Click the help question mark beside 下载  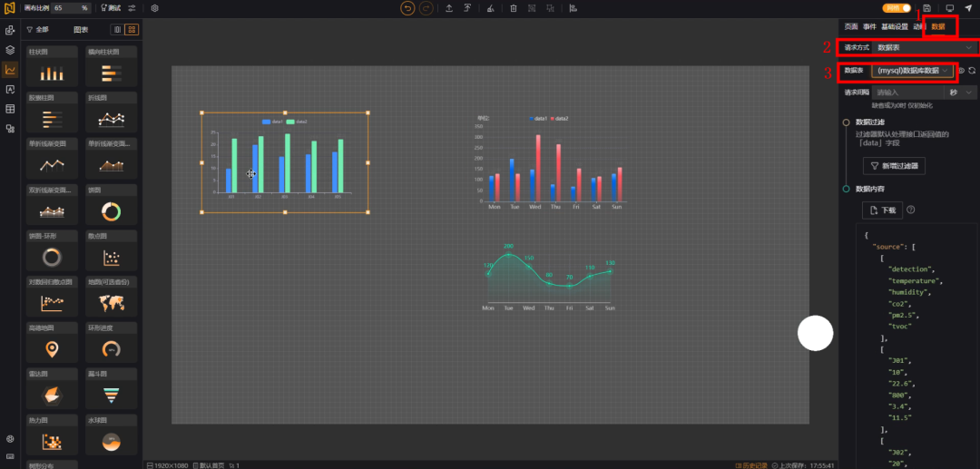click(911, 210)
